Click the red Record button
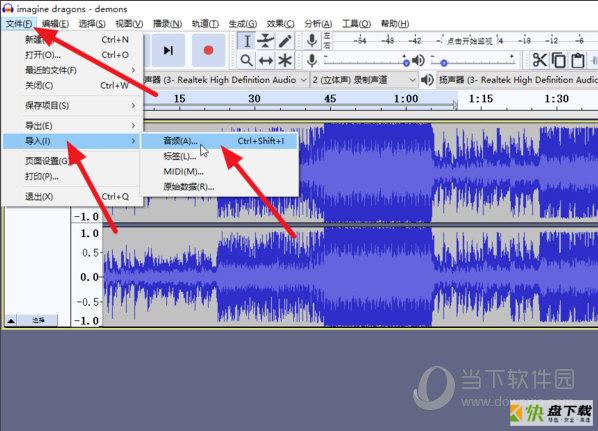The image size is (598, 431). point(208,50)
